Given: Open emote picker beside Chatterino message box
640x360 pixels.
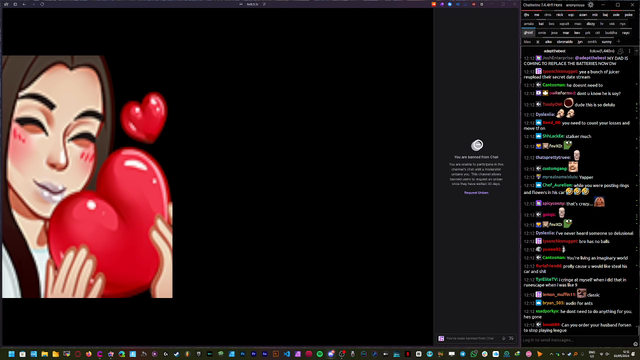Looking at the screenshot, I should 635,344.
